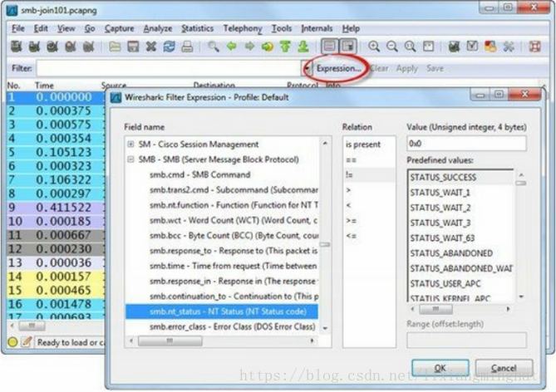Screen dimensions: 556x392
Task: Confirm the filter expression with OK
Action: [440, 368]
